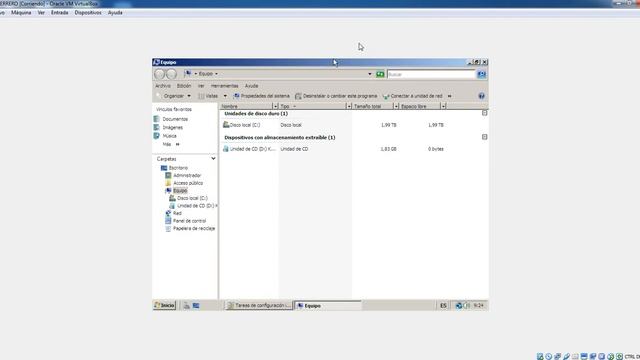Open Panel de control in folder tree
The width and height of the screenshot is (640, 360).
tap(189, 221)
